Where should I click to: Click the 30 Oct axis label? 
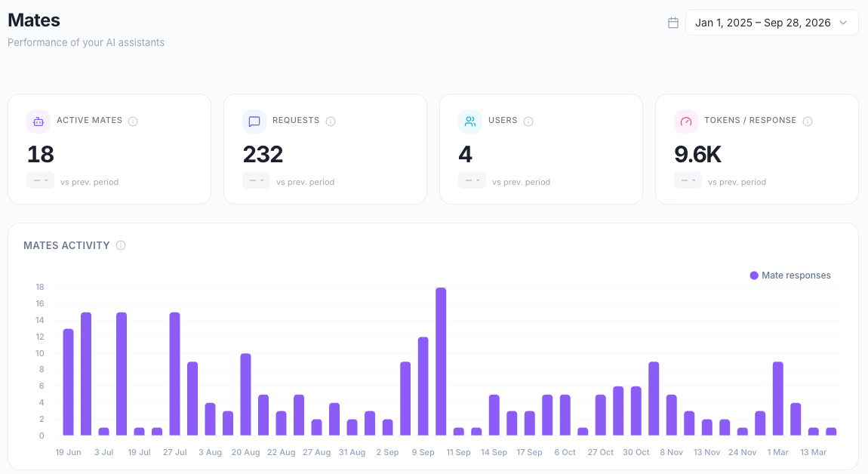pyautogui.click(x=636, y=452)
